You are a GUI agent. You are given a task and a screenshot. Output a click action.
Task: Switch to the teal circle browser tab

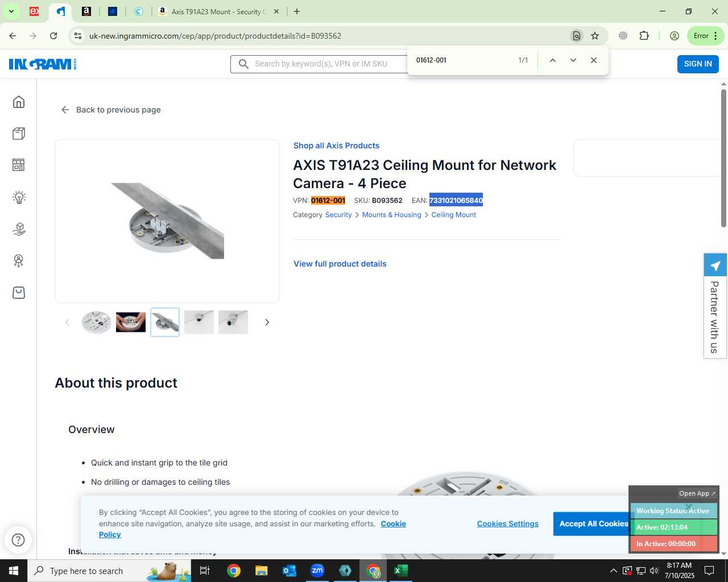pyautogui.click(x=139, y=11)
